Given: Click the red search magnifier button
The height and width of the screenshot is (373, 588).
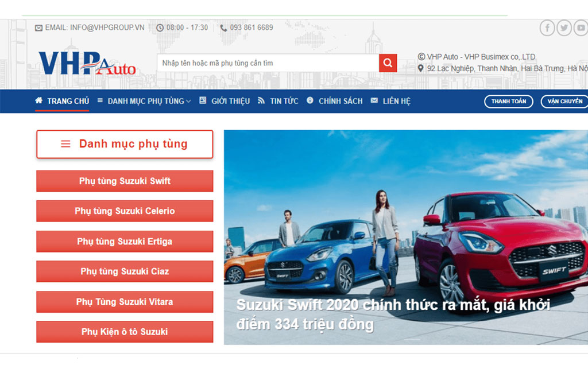Looking at the screenshot, I should coord(388,63).
